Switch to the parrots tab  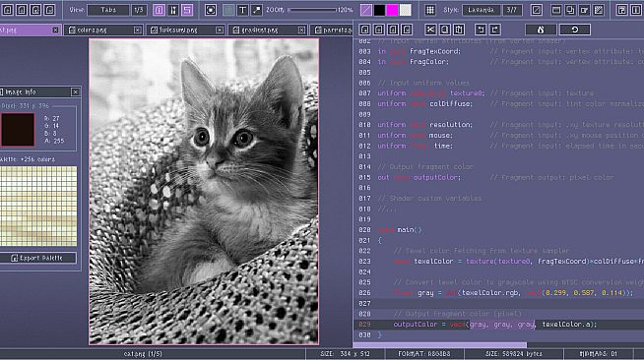(332, 30)
